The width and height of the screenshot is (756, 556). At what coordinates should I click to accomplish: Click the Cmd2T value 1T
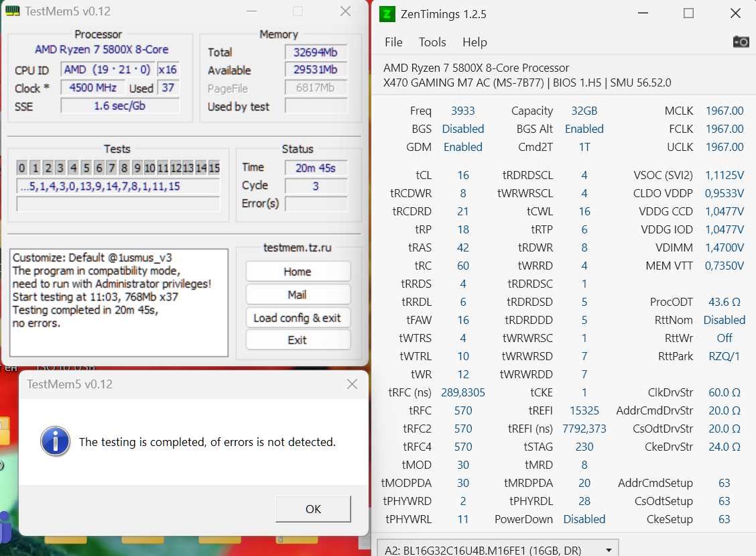[x=584, y=147]
